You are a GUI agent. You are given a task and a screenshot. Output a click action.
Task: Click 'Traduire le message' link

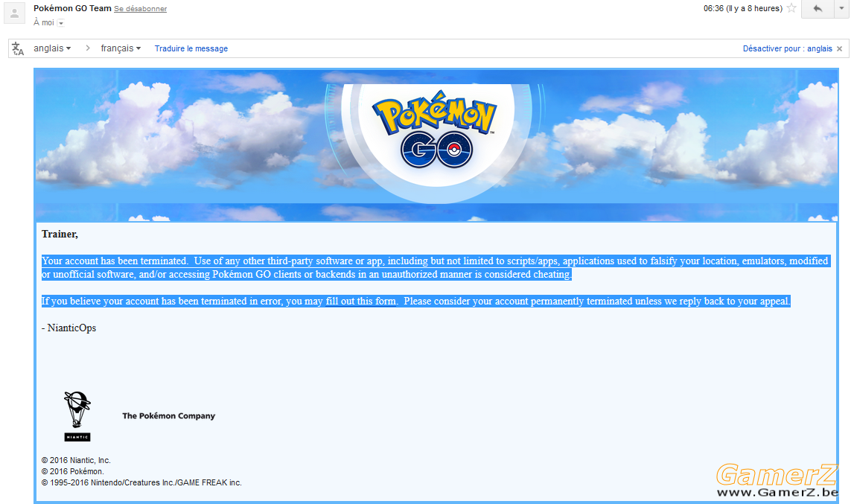pos(191,48)
